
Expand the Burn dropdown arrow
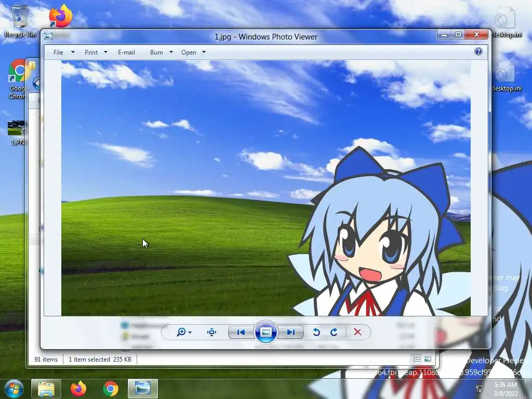[171, 52]
